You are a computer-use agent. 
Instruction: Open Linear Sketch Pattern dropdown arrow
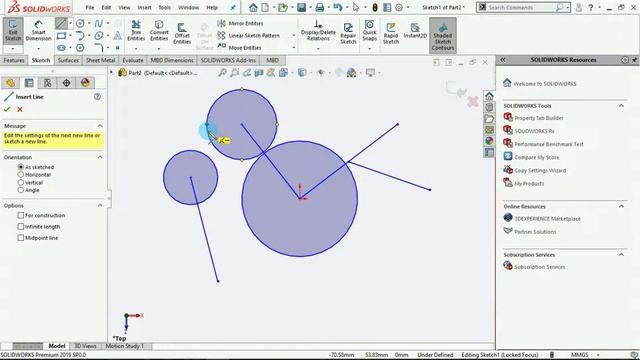tap(293, 36)
